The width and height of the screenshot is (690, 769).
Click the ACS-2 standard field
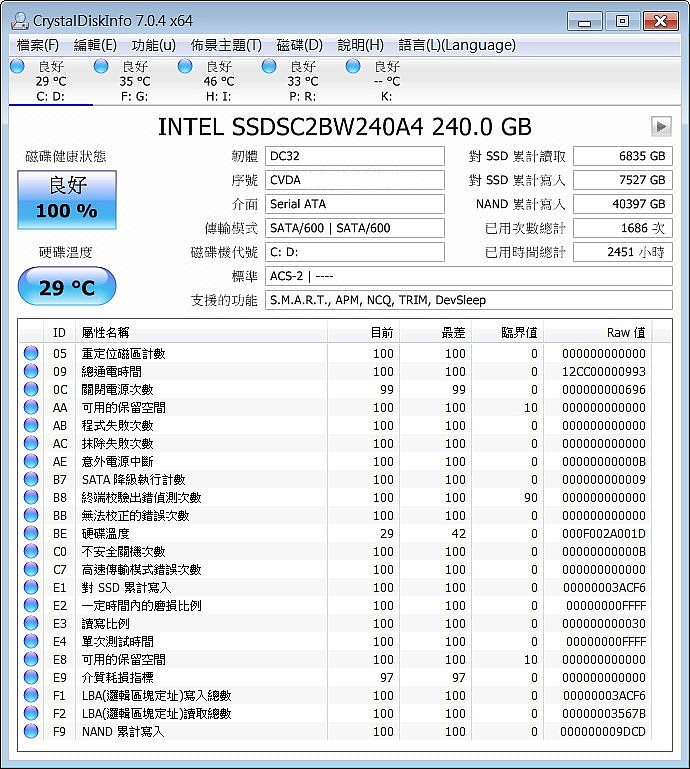(468, 276)
